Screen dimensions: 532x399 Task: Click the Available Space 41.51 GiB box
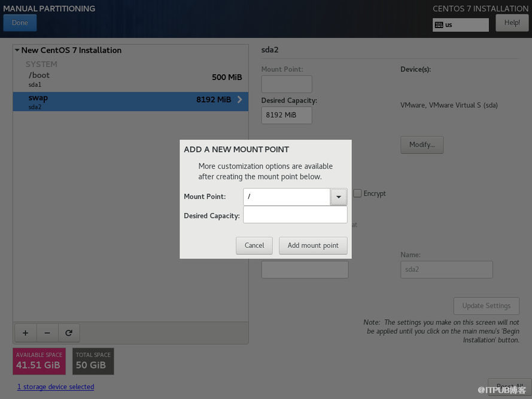(39, 361)
